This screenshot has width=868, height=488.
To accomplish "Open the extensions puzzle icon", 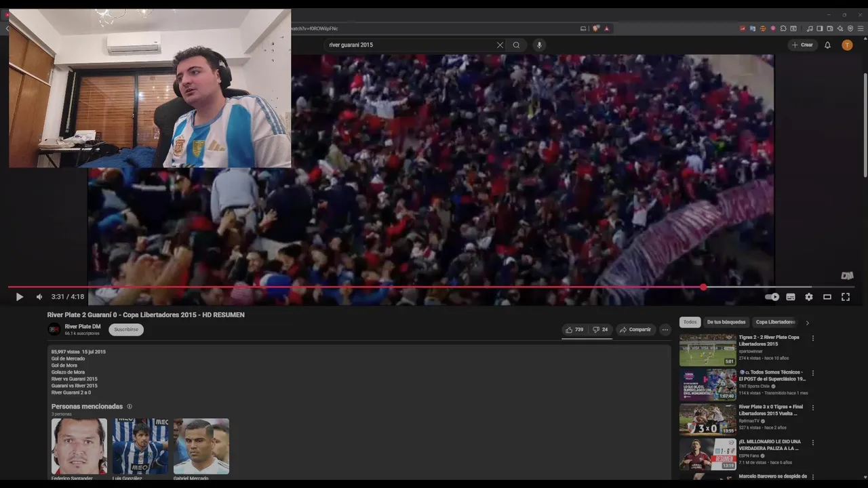I will click(783, 28).
